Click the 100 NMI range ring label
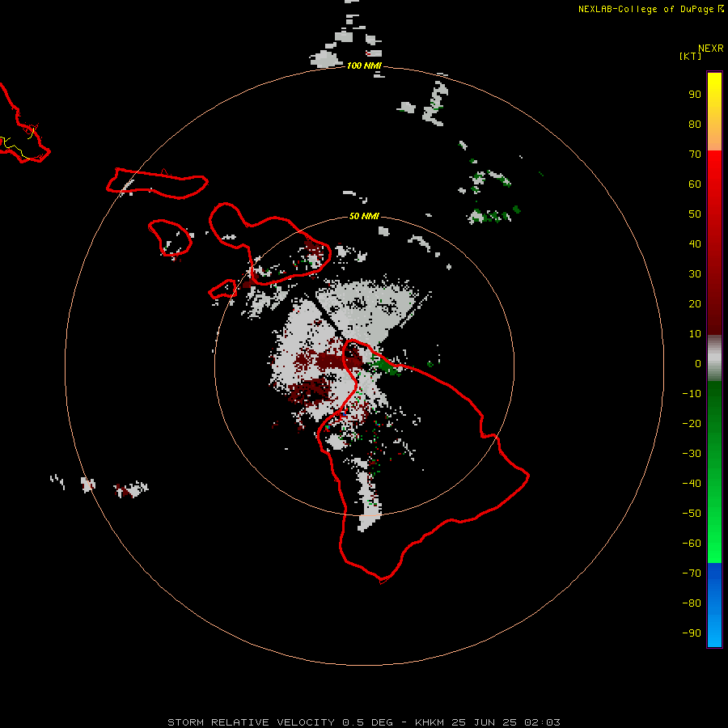This screenshot has width=728, height=728. click(x=364, y=66)
